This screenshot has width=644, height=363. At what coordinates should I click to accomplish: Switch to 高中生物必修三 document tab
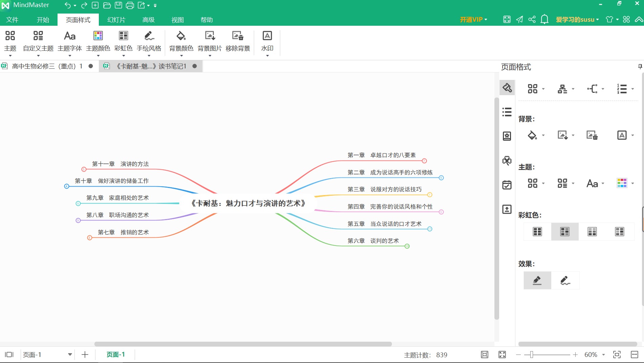pyautogui.click(x=47, y=66)
